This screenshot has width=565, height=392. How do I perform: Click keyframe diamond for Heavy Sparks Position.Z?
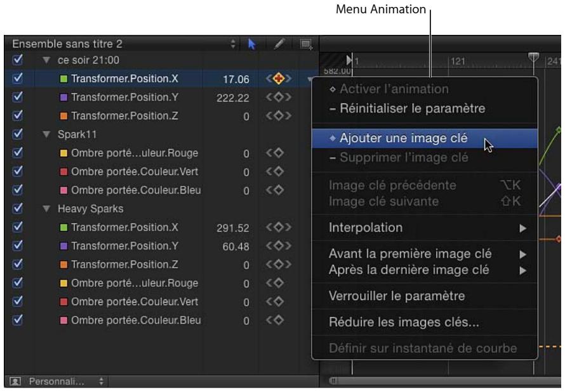[279, 265]
